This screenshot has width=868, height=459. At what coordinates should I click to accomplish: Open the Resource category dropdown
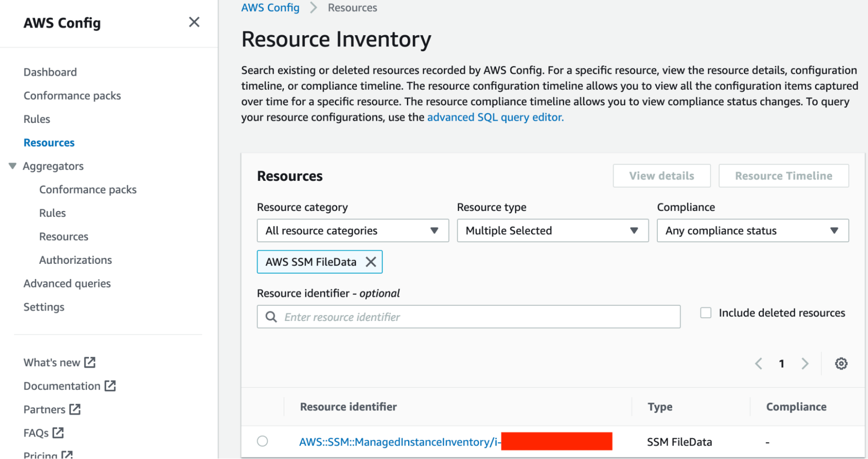(352, 231)
